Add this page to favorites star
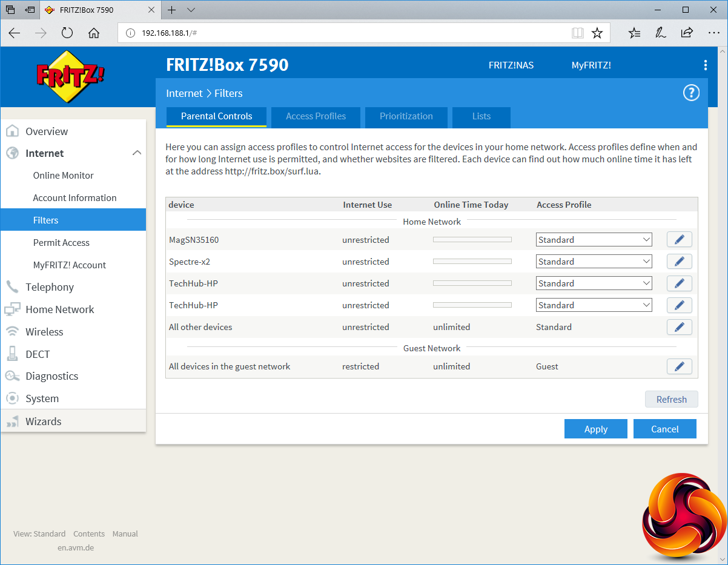 [x=597, y=33]
